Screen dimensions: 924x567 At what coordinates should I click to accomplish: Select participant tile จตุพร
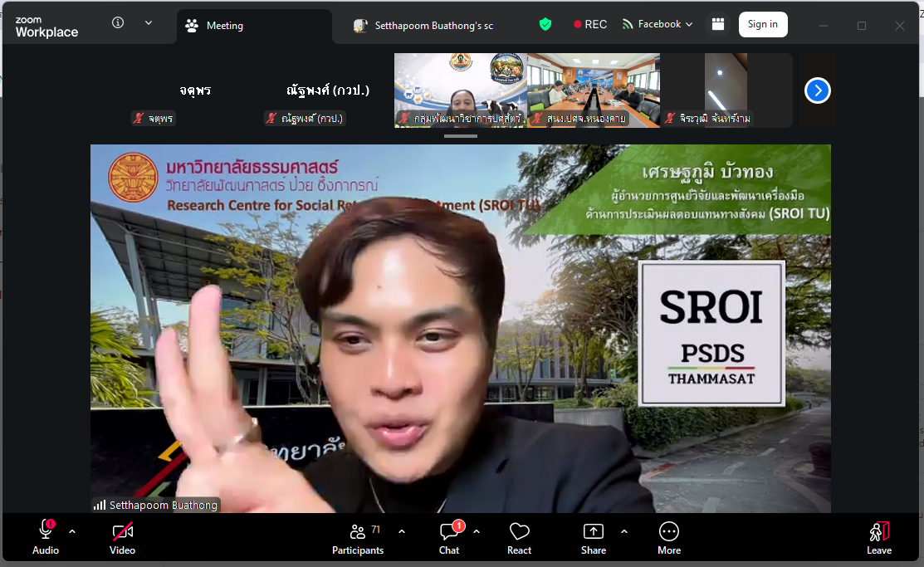click(x=195, y=90)
